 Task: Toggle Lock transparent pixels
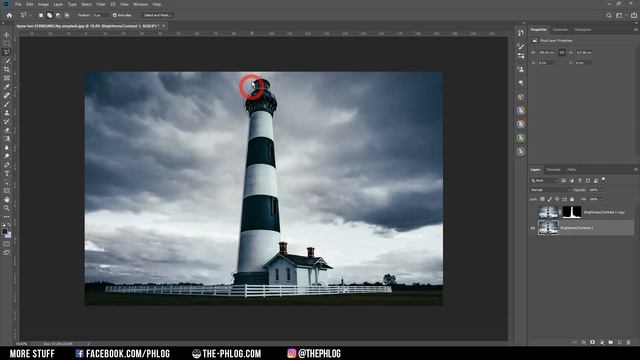pos(542,199)
